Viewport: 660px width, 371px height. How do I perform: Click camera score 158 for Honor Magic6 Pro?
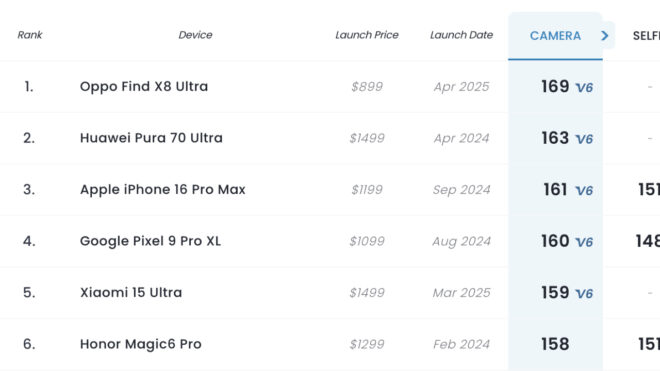(555, 344)
